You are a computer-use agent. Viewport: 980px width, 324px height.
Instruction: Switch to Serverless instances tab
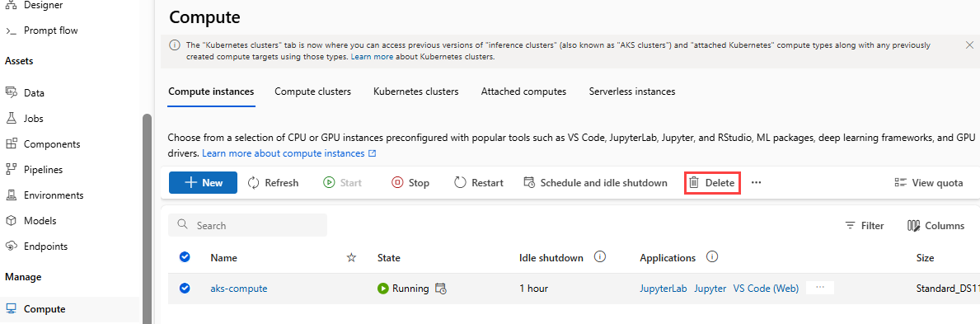tap(632, 92)
